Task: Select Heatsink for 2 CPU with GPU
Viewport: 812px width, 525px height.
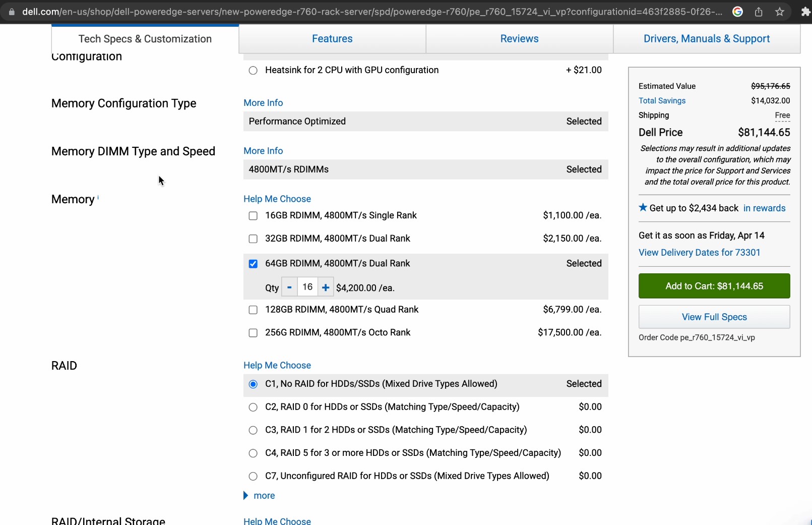Action: pos(253,71)
